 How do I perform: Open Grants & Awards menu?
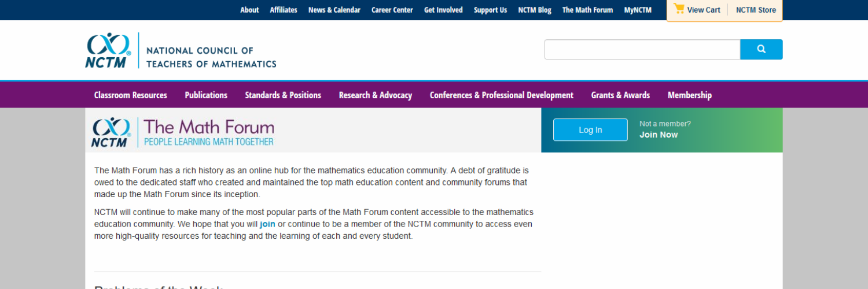(x=620, y=95)
